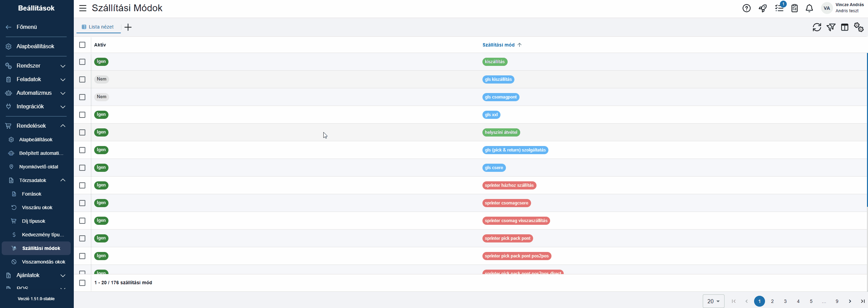868x308 pixels.
Task: Open the filter funnel icon
Action: (x=831, y=27)
